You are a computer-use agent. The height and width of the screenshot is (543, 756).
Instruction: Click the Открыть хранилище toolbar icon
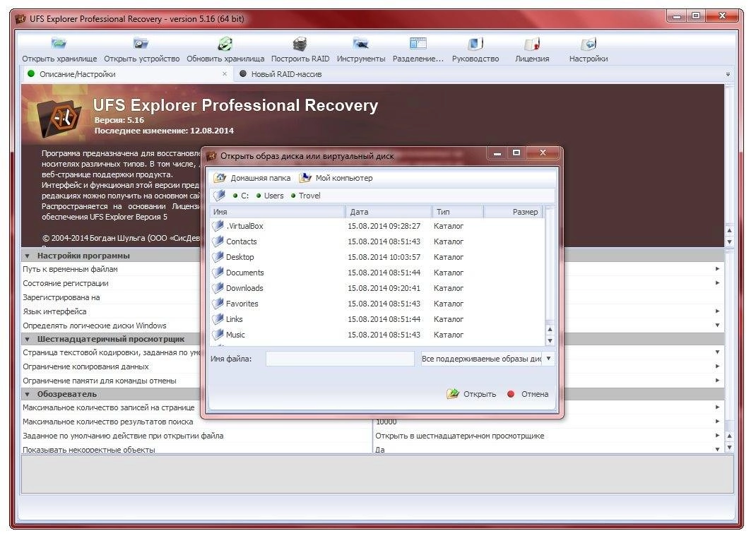pyautogui.click(x=59, y=44)
